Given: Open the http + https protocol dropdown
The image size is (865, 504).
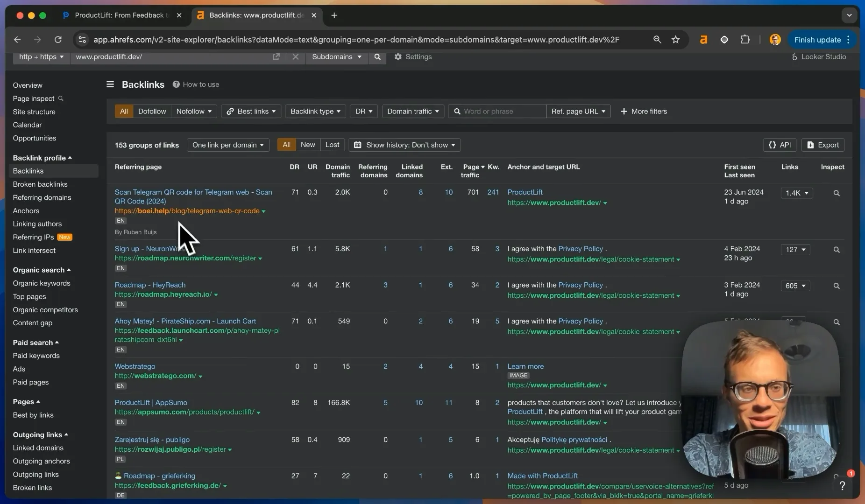Looking at the screenshot, I should click(41, 57).
